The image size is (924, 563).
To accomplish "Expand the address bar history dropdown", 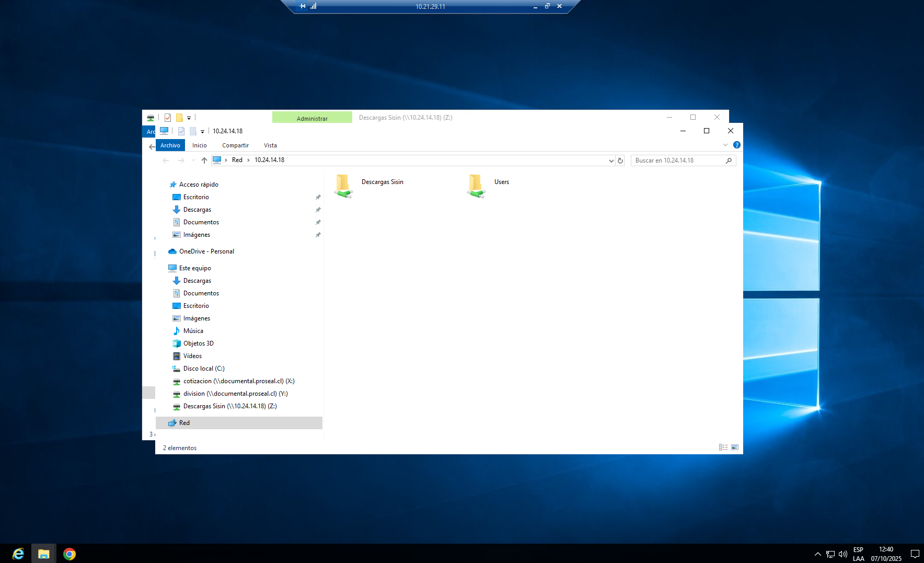I will (x=611, y=160).
